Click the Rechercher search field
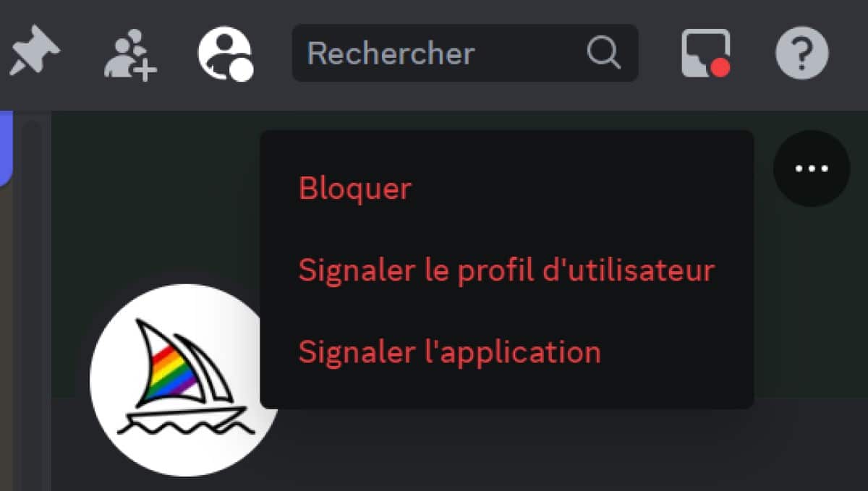The image size is (868, 491). point(464,53)
